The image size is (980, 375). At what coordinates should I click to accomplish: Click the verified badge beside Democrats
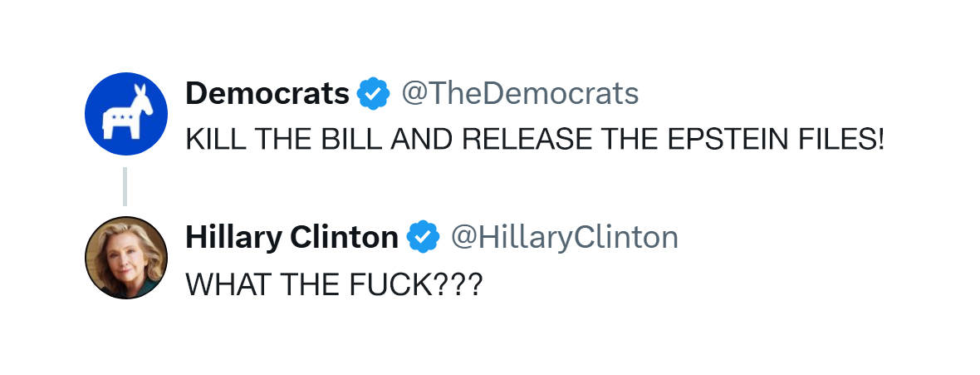[374, 94]
